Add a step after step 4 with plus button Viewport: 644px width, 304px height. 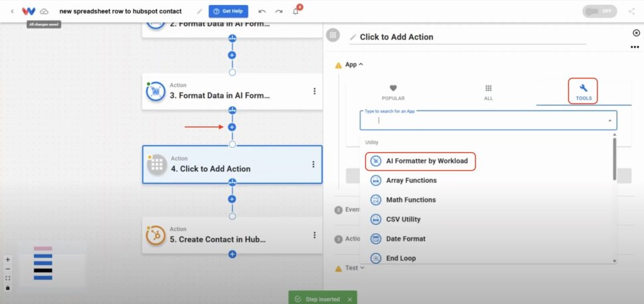[x=232, y=199]
